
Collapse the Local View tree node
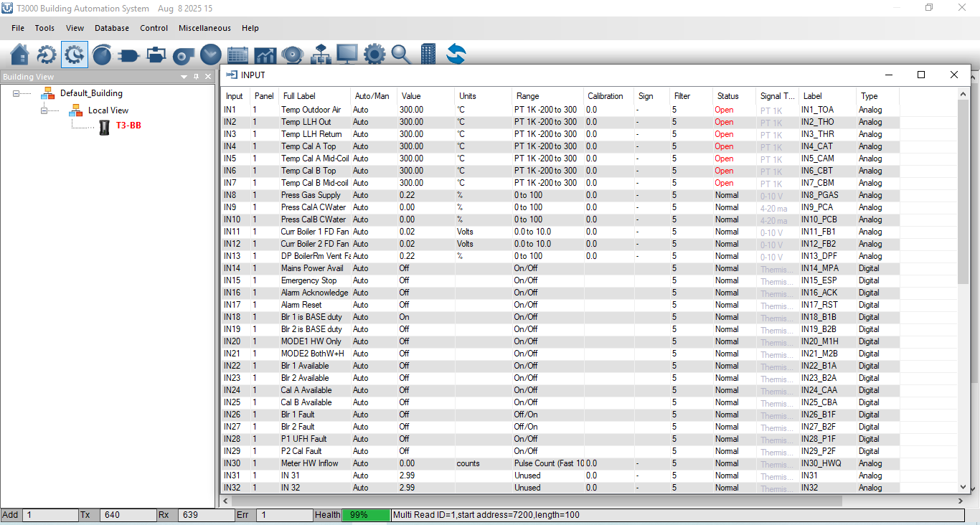pyautogui.click(x=44, y=110)
